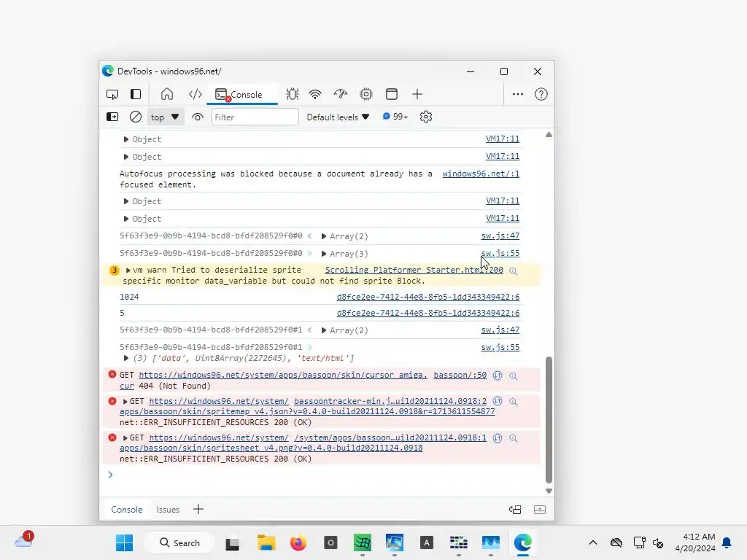Toggle the Activity Bar location icon

[x=136, y=94]
